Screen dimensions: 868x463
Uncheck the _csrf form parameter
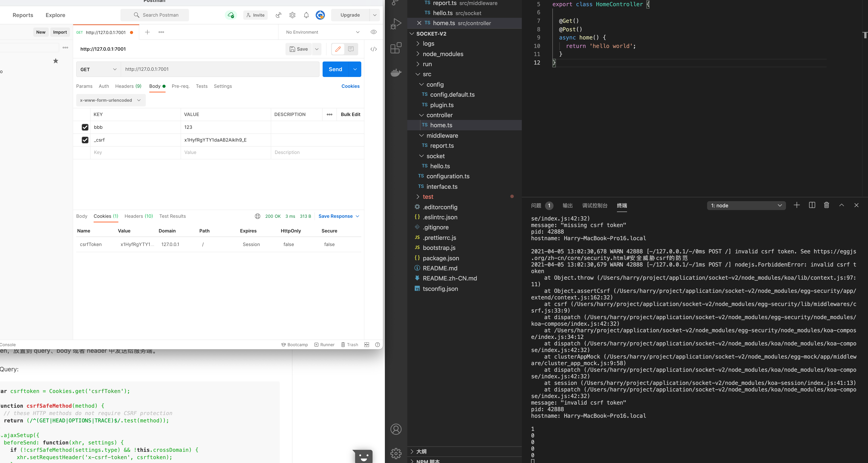tap(85, 140)
